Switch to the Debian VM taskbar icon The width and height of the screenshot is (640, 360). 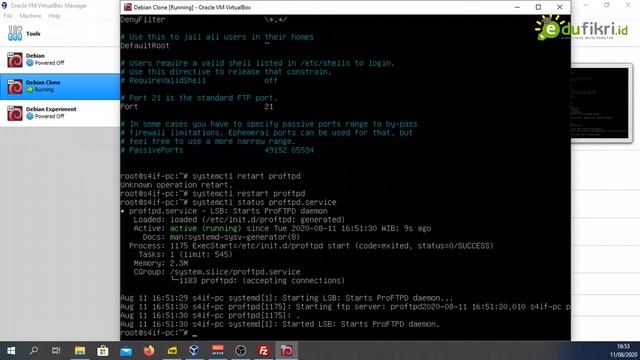click(x=287, y=351)
